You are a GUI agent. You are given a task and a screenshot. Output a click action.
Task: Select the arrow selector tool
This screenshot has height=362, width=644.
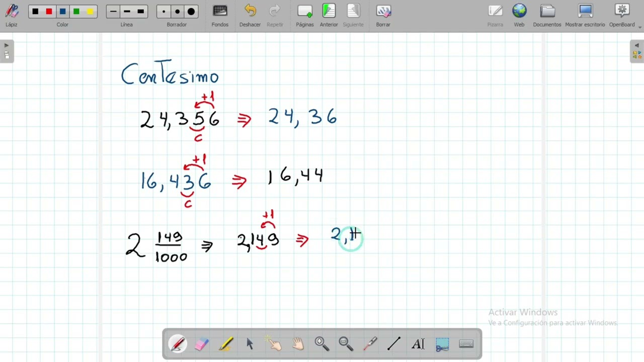click(x=250, y=344)
